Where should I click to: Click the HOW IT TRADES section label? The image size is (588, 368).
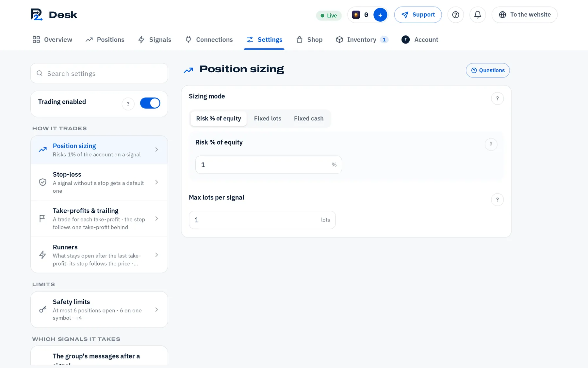[59, 129]
